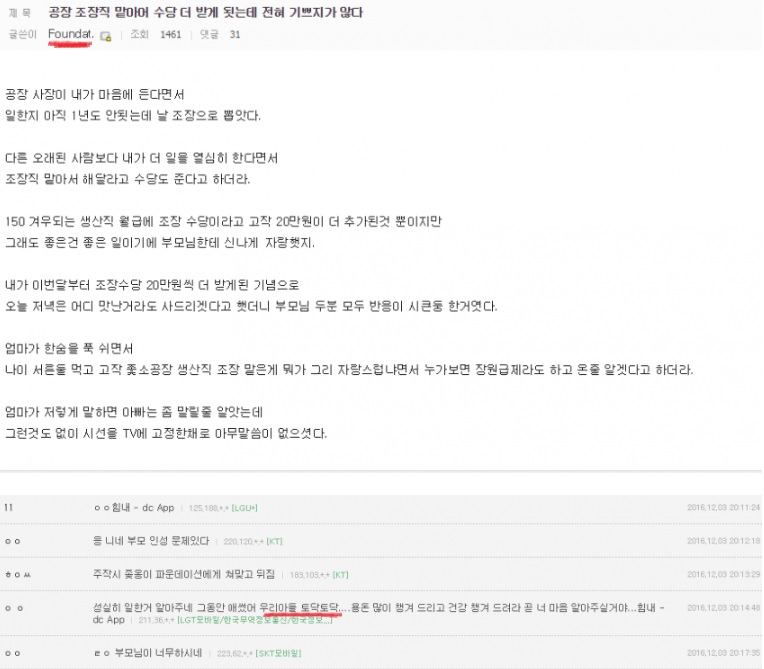Open author Foundat. profile link
Image resolution: width=764 pixels, height=669 pixels.
71,34
